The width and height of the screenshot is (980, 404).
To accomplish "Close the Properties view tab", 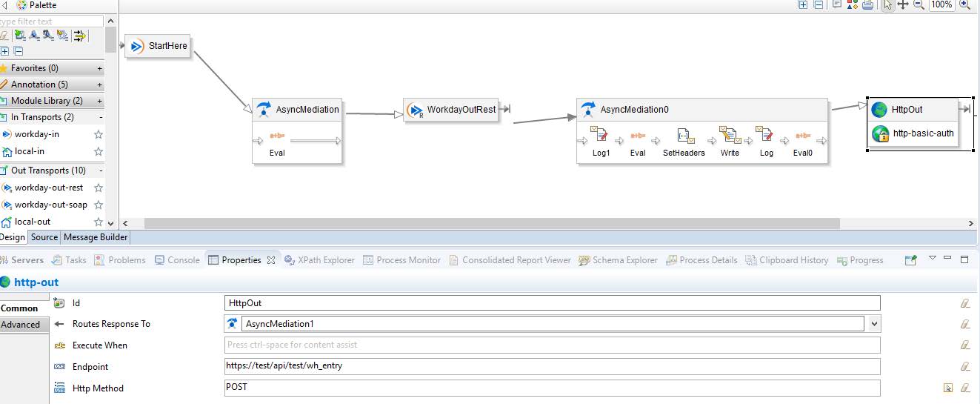I will (x=271, y=260).
